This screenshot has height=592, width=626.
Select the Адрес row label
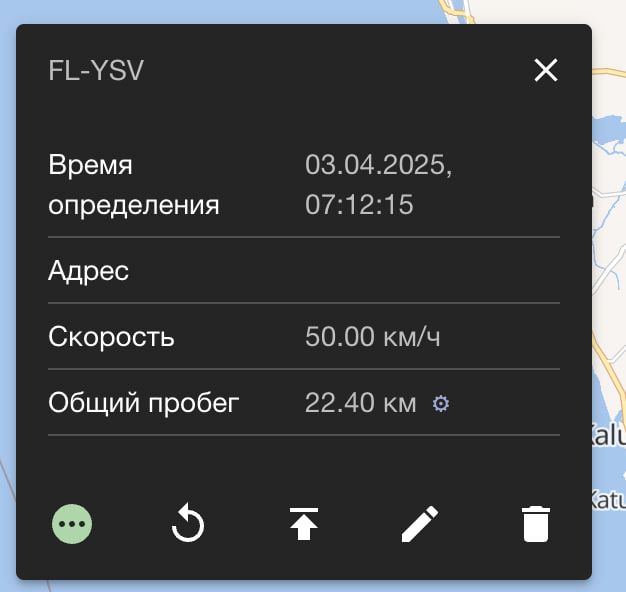point(88,270)
